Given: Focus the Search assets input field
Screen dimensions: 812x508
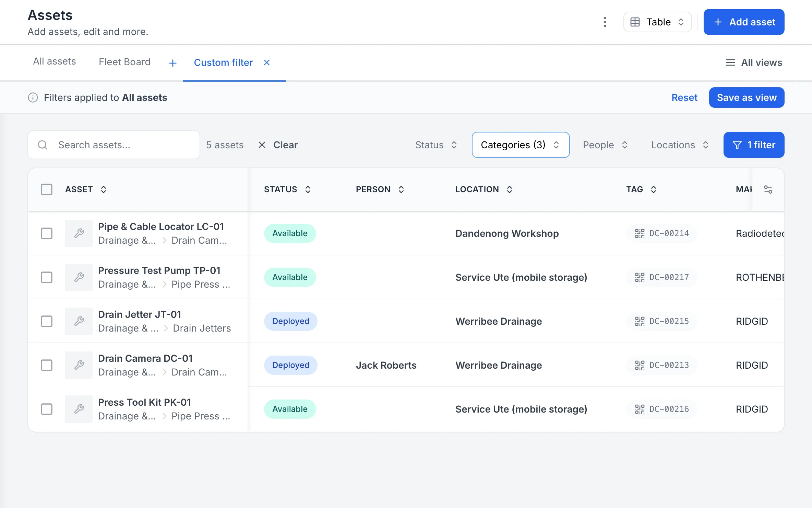Looking at the screenshot, I should [114, 145].
